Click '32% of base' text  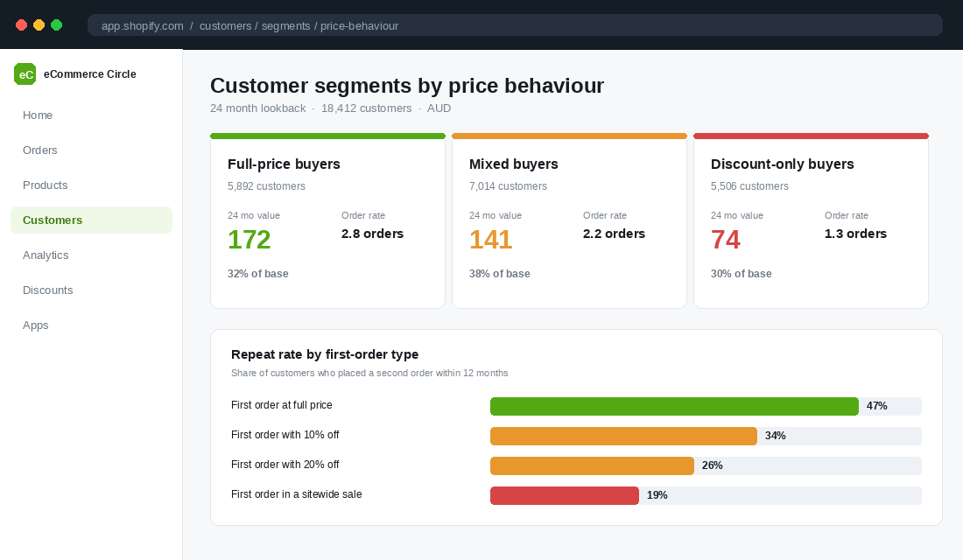click(x=258, y=274)
